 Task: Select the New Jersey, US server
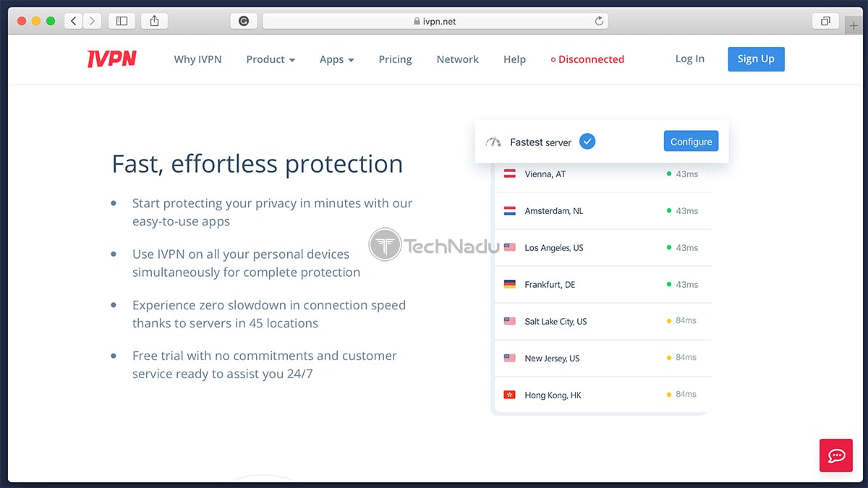click(603, 358)
